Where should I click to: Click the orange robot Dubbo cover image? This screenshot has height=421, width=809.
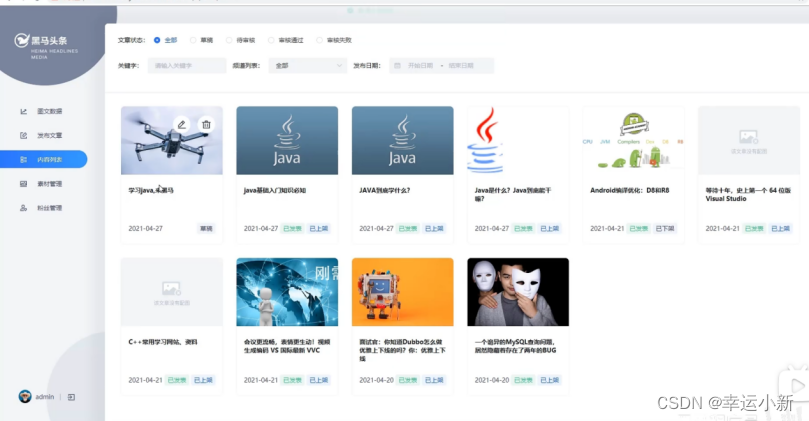[x=402, y=292]
